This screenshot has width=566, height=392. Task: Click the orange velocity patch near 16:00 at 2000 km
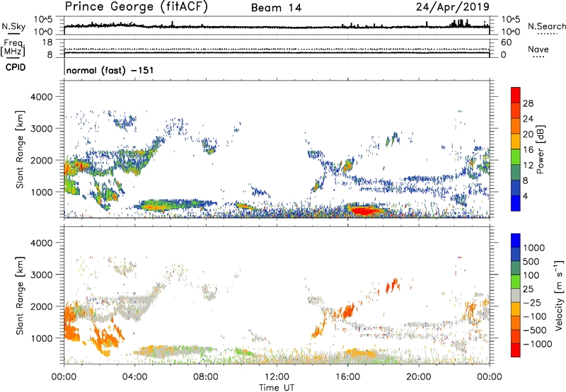point(348,311)
